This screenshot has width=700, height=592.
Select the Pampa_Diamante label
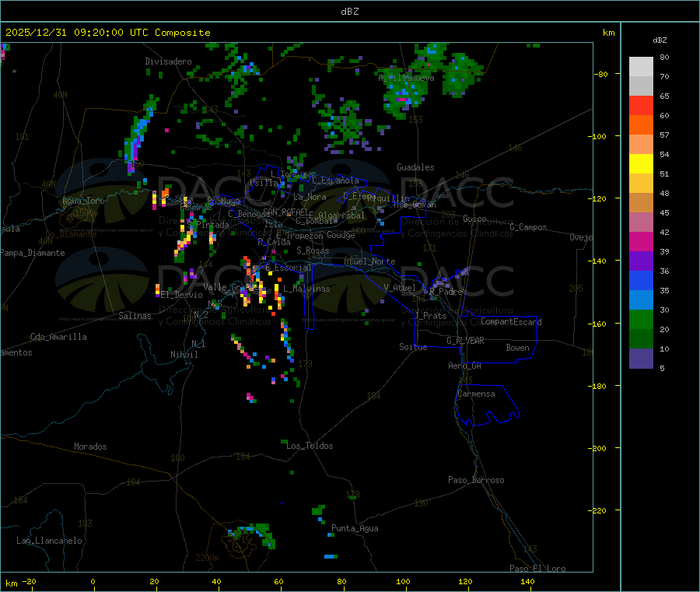[x=32, y=253]
